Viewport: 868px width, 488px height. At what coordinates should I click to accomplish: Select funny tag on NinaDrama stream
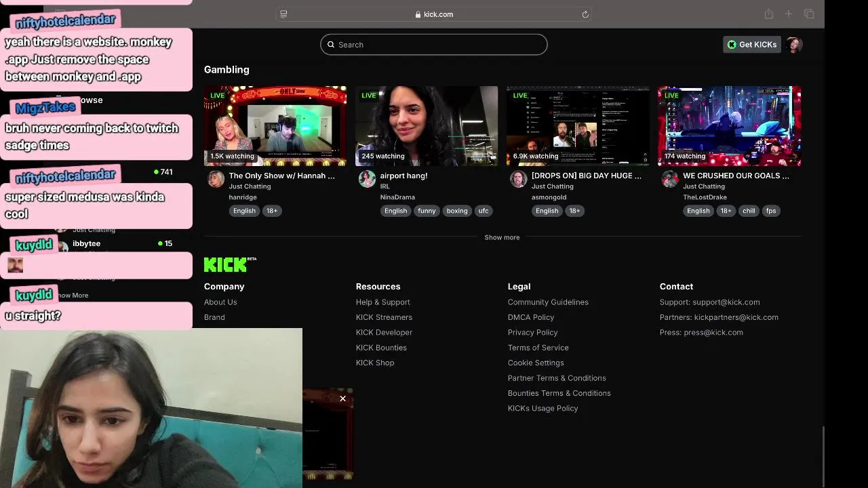coord(427,211)
